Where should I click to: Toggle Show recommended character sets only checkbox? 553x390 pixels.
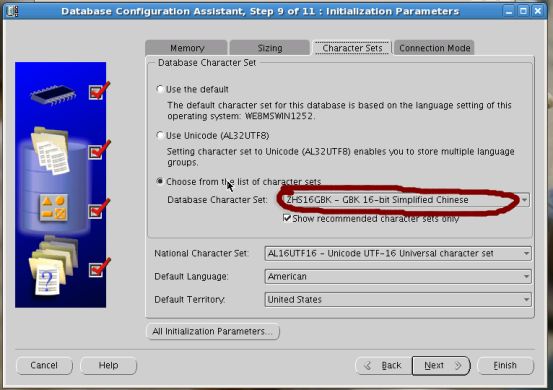pyautogui.click(x=287, y=218)
